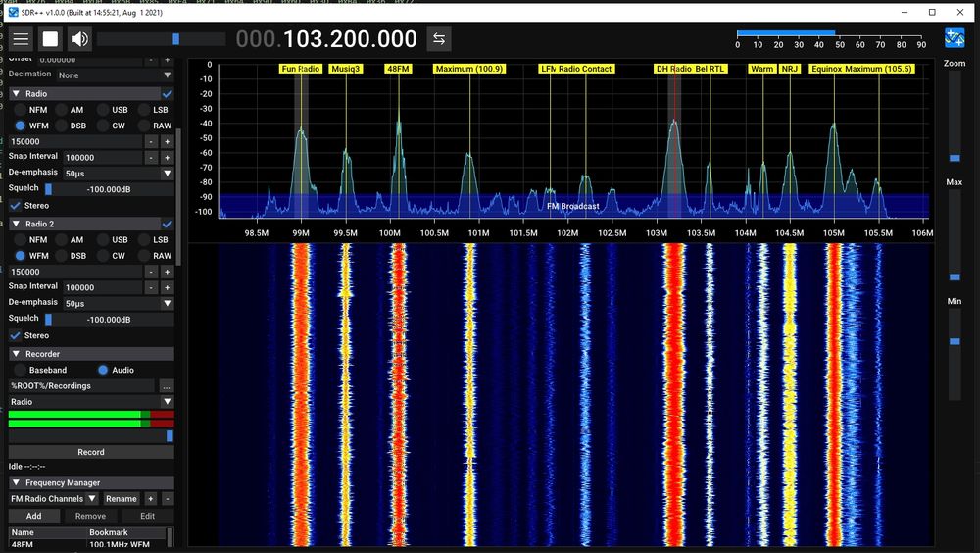The width and height of the screenshot is (980, 553).
Task: Delete frequency list with minus button
Action: point(168,499)
